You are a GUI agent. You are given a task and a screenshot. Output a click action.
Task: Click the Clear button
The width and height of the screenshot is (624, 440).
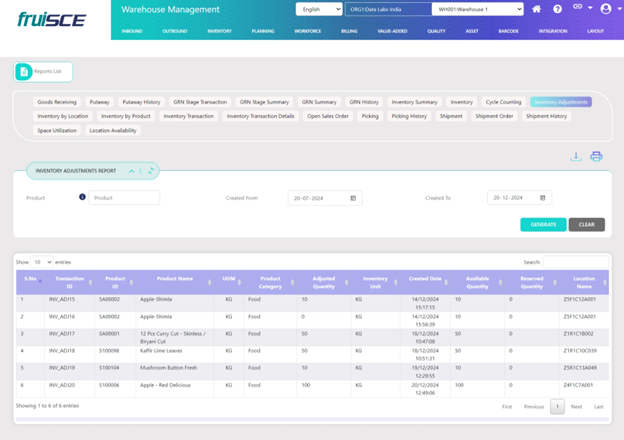pyautogui.click(x=586, y=224)
